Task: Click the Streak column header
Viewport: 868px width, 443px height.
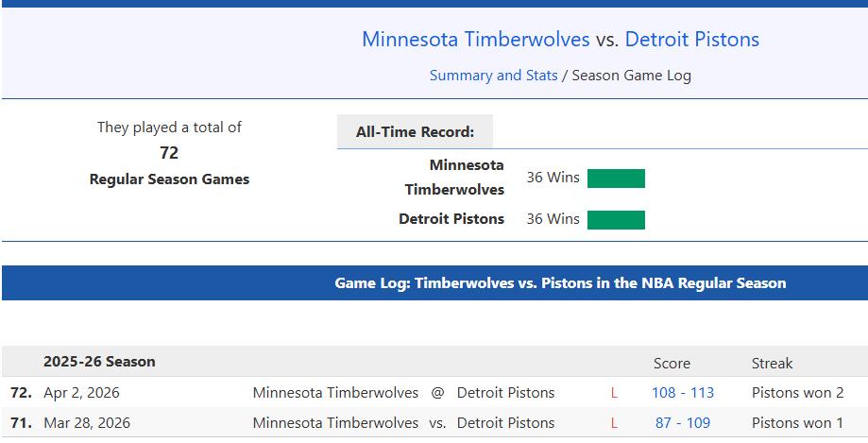Action: click(x=772, y=364)
